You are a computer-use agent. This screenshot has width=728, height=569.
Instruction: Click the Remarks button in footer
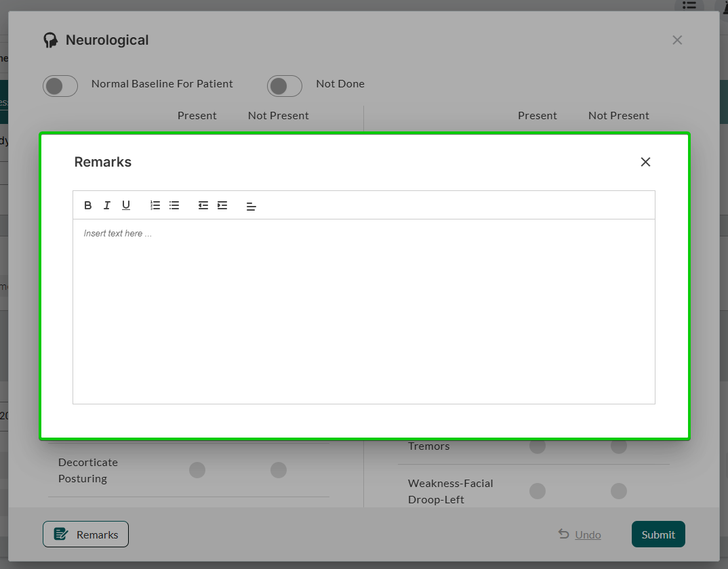coord(86,534)
